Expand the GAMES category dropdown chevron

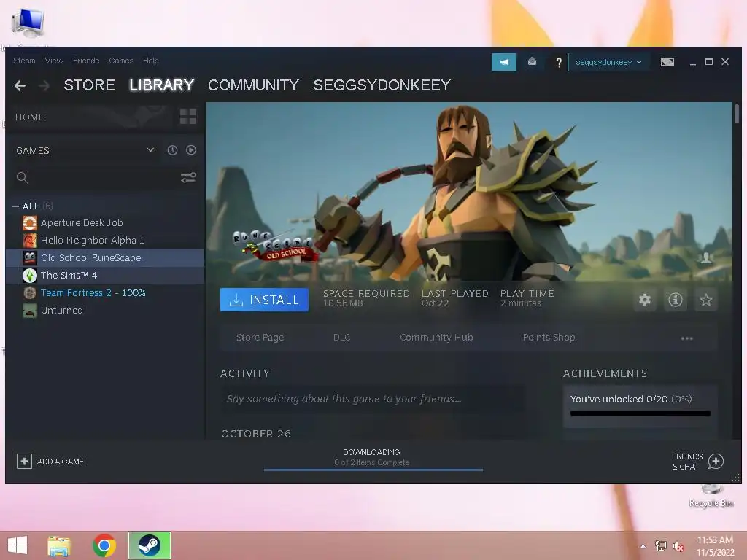click(x=150, y=150)
